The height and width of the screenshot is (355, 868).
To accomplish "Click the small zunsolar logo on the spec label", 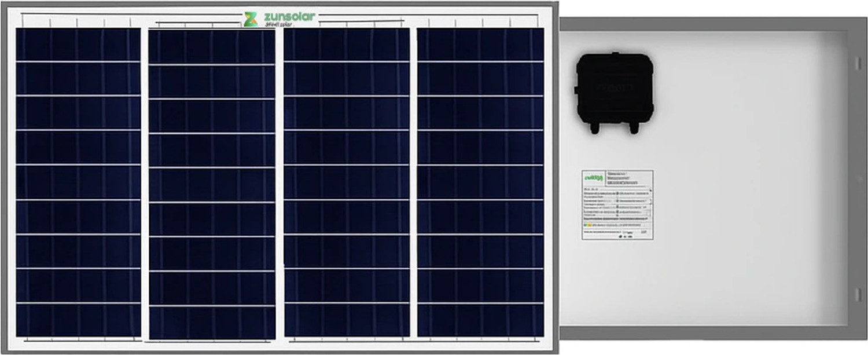I will [594, 177].
